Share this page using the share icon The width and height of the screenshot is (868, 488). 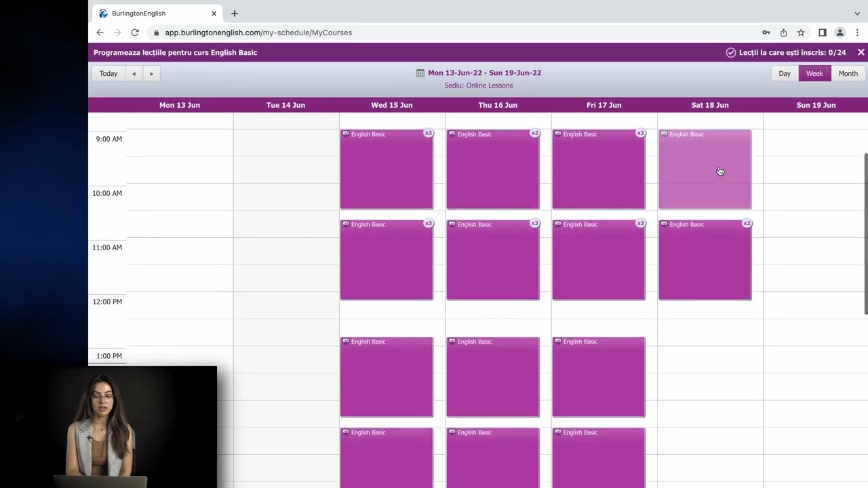pos(783,33)
